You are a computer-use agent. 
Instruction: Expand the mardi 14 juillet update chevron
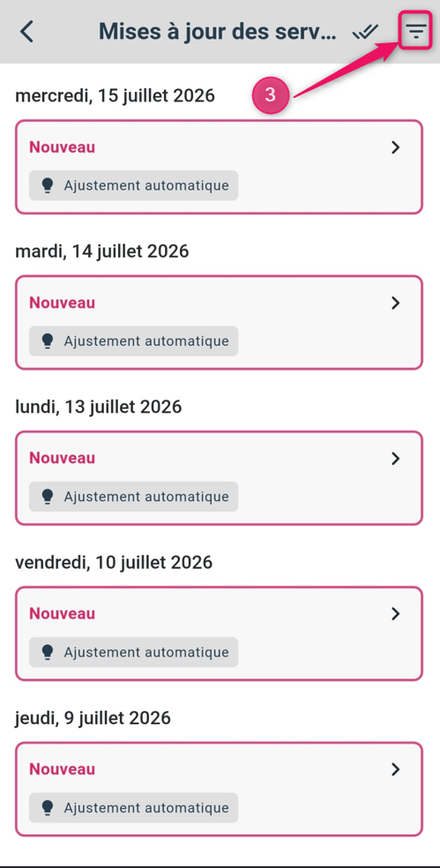pos(395,303)
